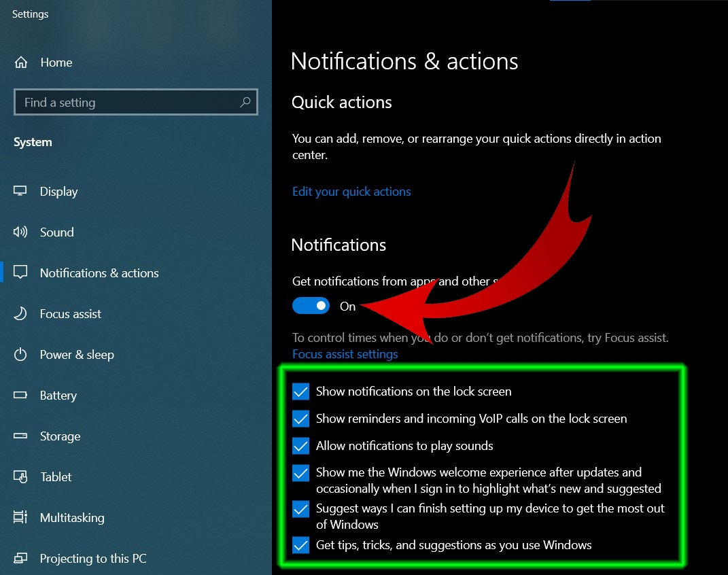The height and width of the screenshot is (575, 728).
Task: Open Focus assist settings link
Action: coord(345,354)
